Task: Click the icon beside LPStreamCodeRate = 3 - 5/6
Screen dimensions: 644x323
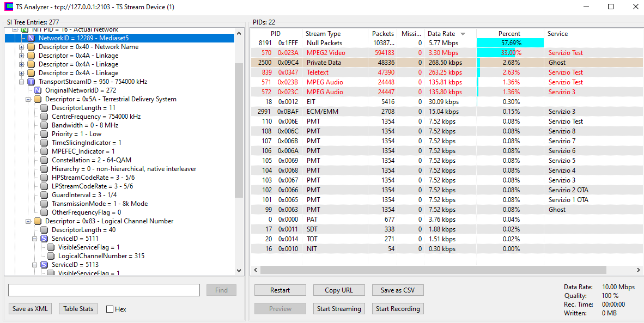Action: pos(44,186)
